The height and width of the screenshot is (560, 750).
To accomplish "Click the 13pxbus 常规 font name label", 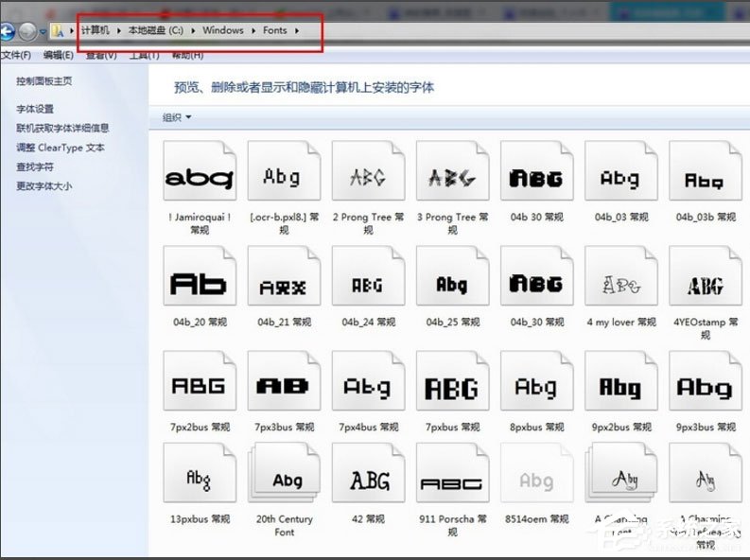I will (x=200, y=519).
